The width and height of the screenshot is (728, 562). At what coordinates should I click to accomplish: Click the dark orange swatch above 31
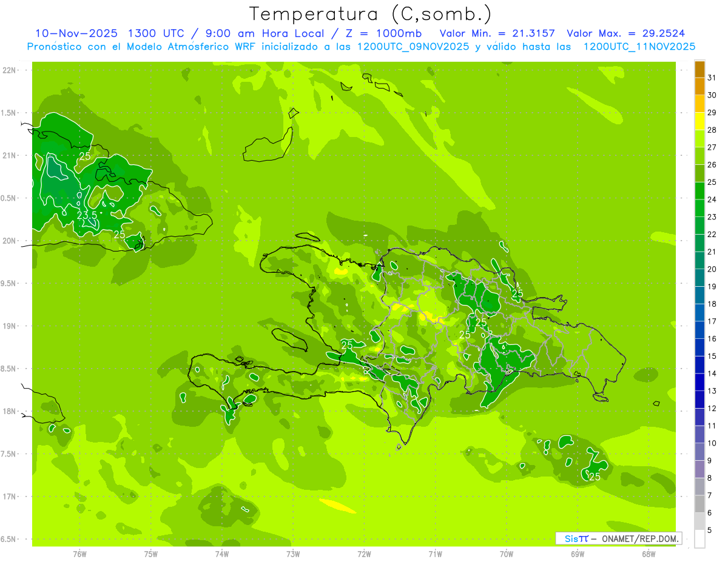tap(699, 69)
